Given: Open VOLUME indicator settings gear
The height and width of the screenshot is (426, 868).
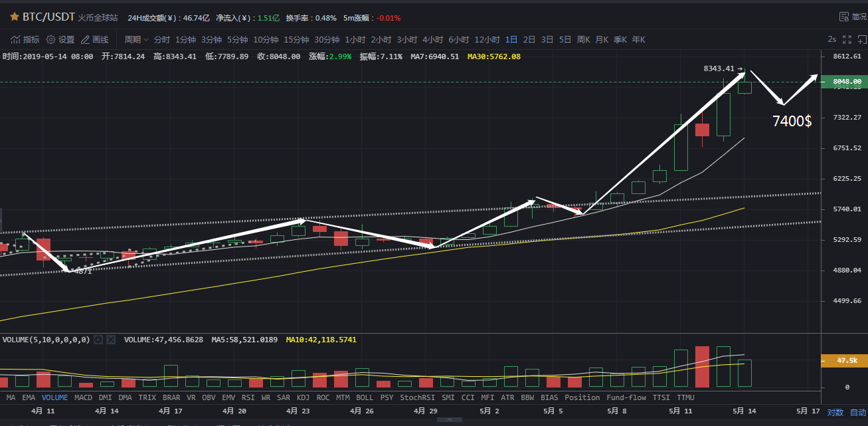Looking at the screenshot, I should point(98,340).
